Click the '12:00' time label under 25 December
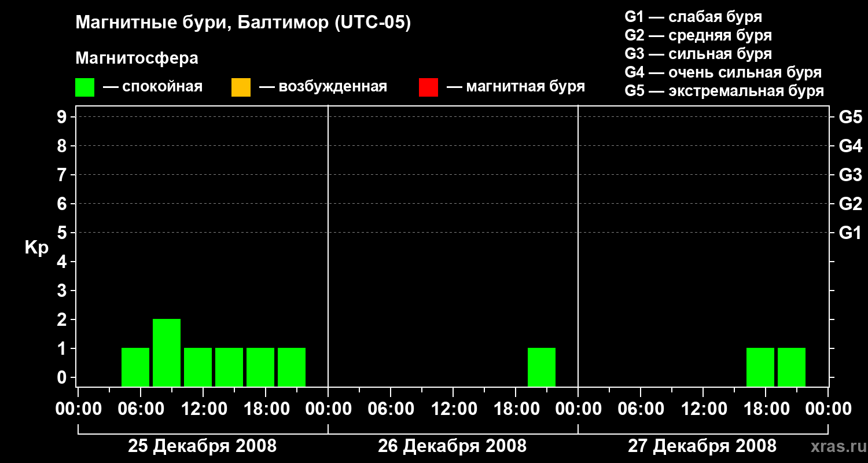Image resolution: width=868 pixels, height=463 pixels. [203, 409]
